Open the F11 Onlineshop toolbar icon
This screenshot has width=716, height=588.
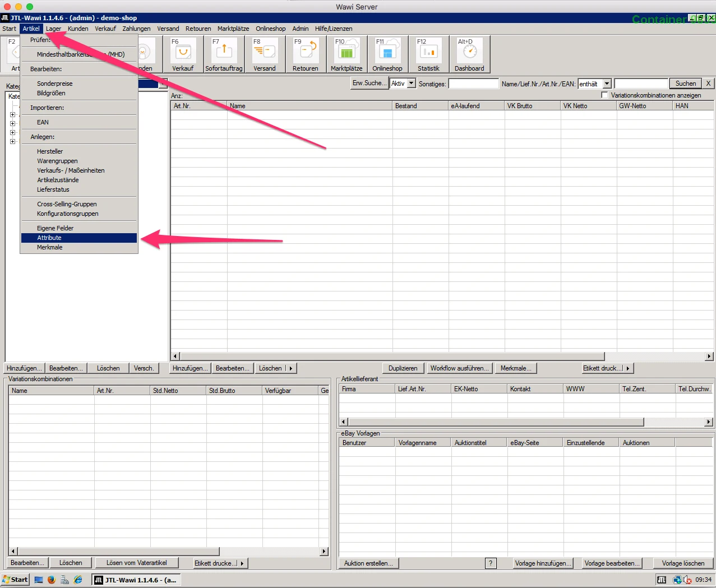pos(387,54)
